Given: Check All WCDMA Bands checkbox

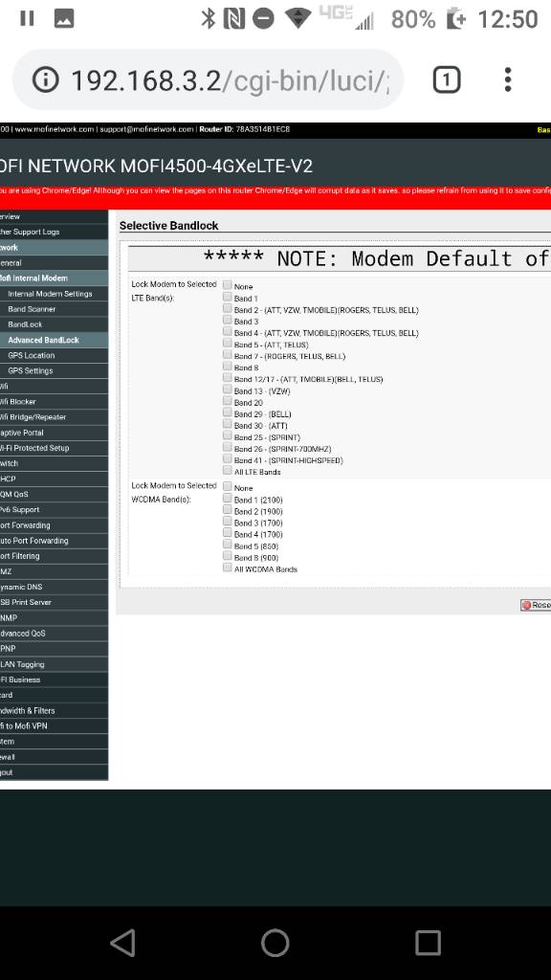Looking at the screenshot, I should click(228, 568).
